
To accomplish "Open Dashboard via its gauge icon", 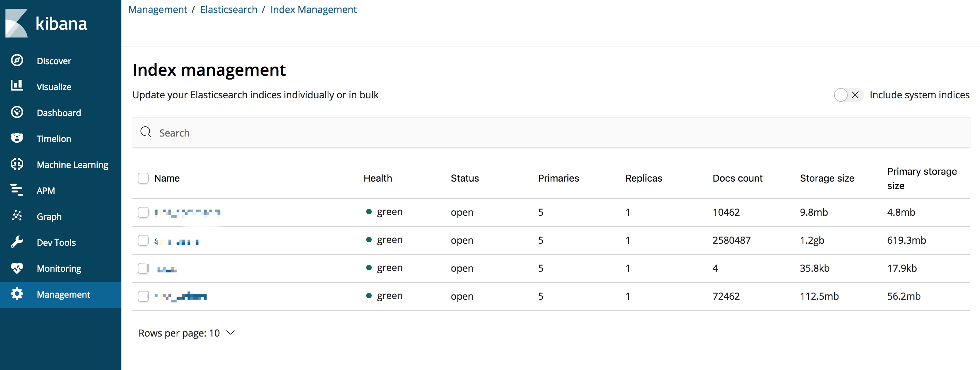I will [x=17, y=112].
